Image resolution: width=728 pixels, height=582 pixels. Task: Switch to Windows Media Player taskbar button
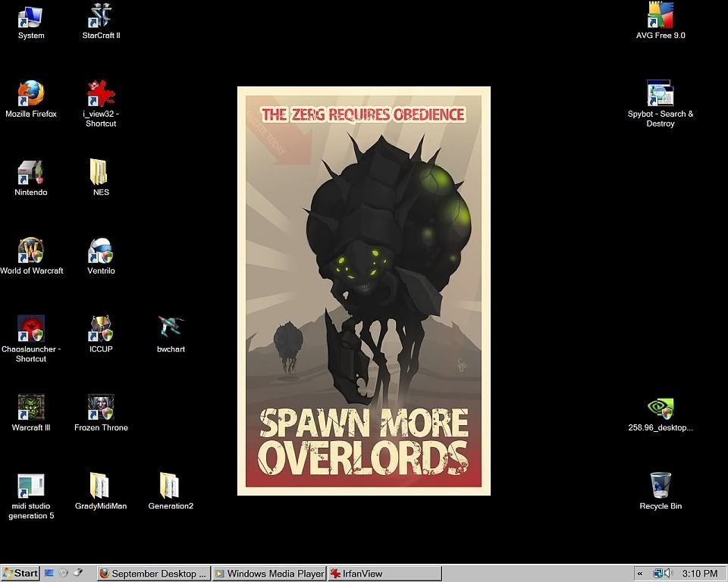[x=269, y=574]
